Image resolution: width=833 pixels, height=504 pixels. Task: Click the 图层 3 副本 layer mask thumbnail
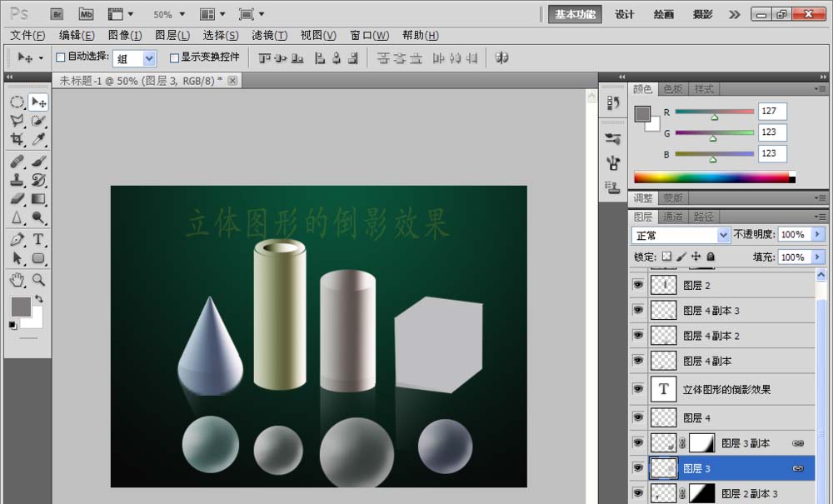tap(701, 442)
